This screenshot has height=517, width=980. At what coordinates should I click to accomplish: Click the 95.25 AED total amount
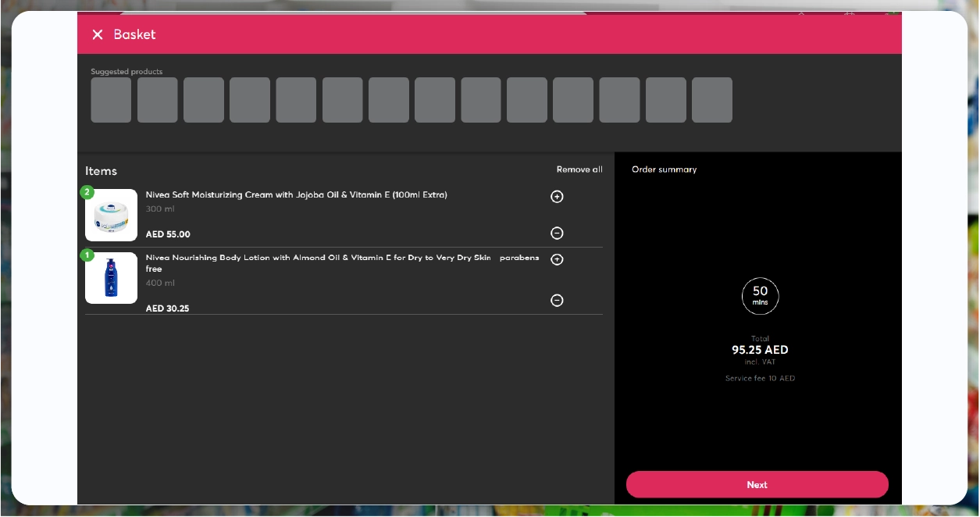click(760, 350)
